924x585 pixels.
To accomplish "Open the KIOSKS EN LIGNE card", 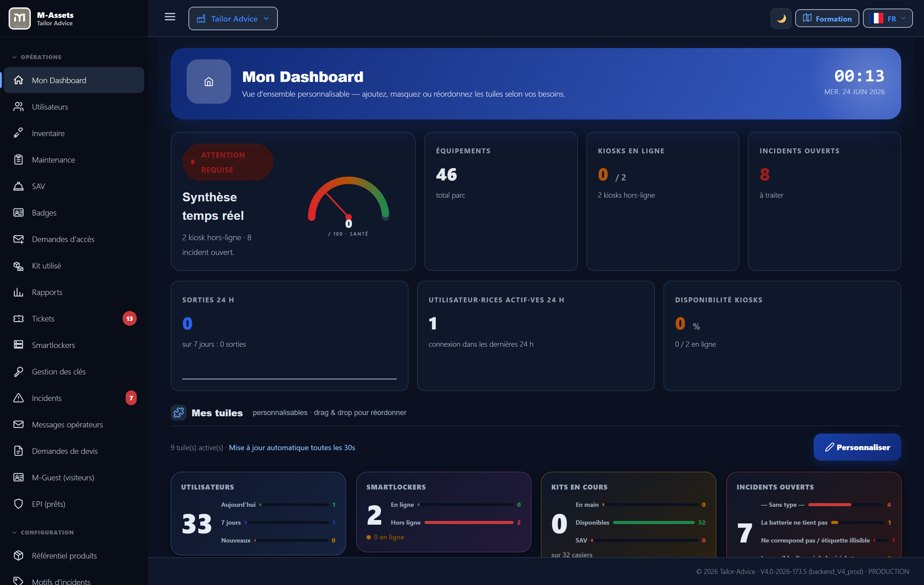I will coord(663,201).
